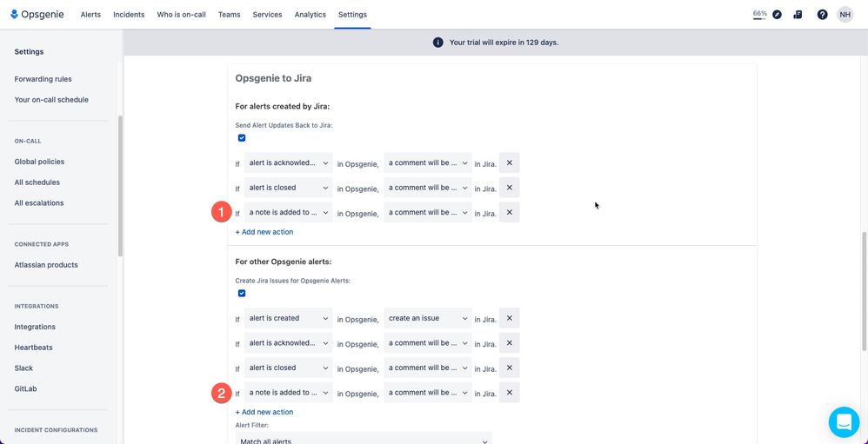Viewport: 868px width, 444px height.
Task: Remove other alerts 'a note is added' rule
Action: (510, 393)
